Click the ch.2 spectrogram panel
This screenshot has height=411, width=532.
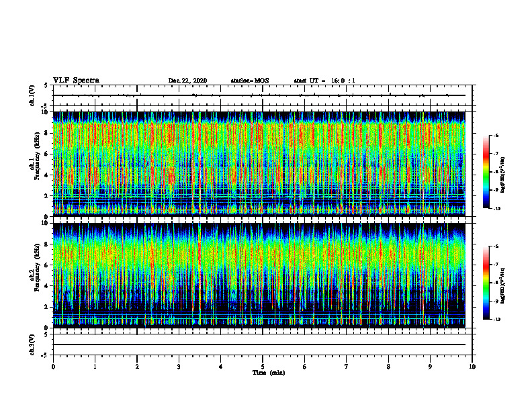pyautogui.click(x=259, y=275)
